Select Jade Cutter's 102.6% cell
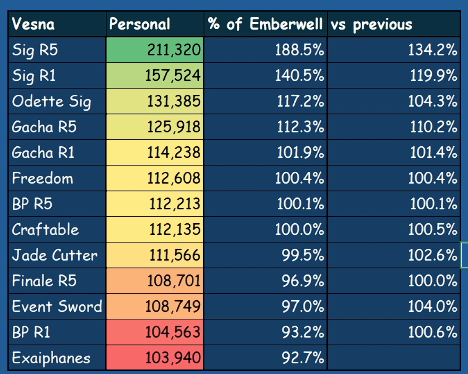 (x=394, y=255)
